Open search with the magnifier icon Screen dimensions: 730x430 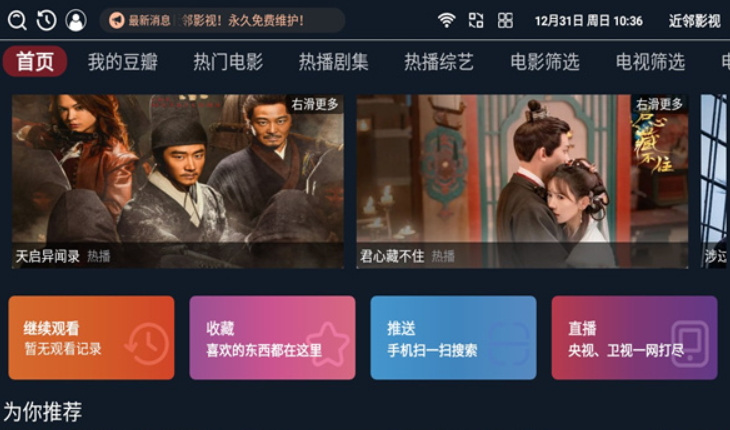click(x=17, y=20)
